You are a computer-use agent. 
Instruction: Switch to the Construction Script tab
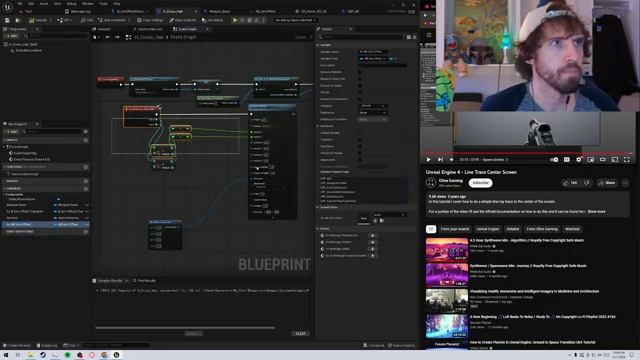[x=147, y=29]
